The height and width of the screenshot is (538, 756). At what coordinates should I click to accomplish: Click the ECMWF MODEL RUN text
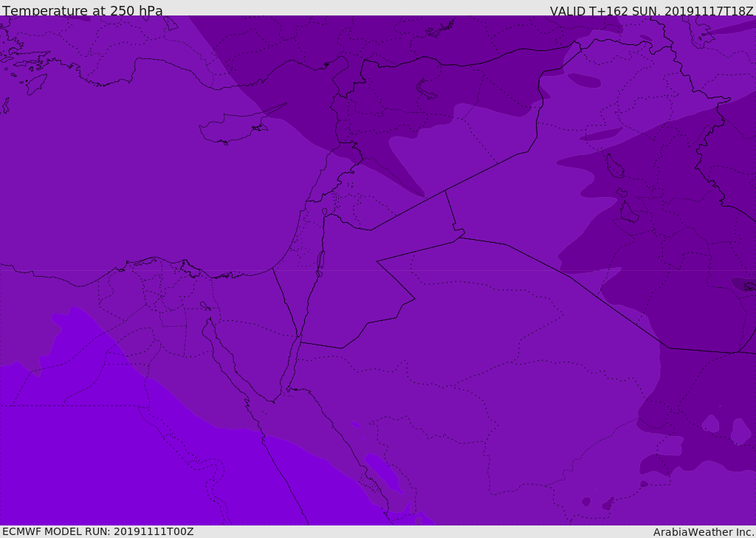97,531
